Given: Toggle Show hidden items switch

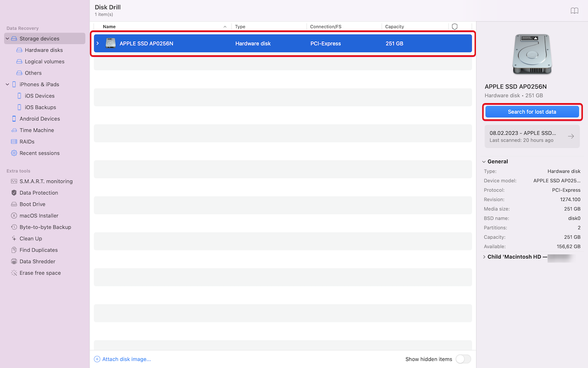Looking at the screenshot, I should [x=463, y=359].
